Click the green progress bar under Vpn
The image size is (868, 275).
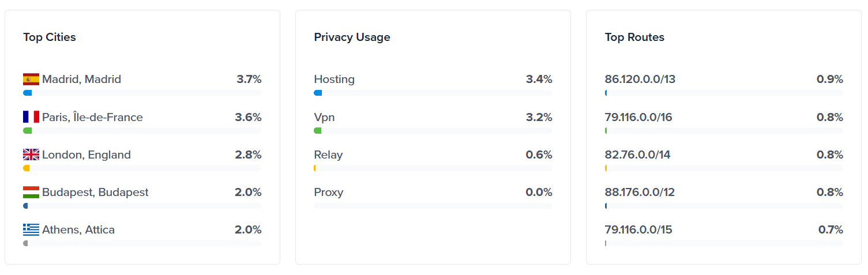point(318,130)
